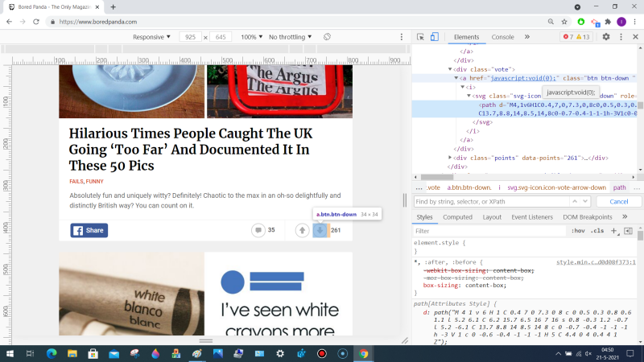
Task: Click the viewport width field 925
Action: (x=190, y=37)
